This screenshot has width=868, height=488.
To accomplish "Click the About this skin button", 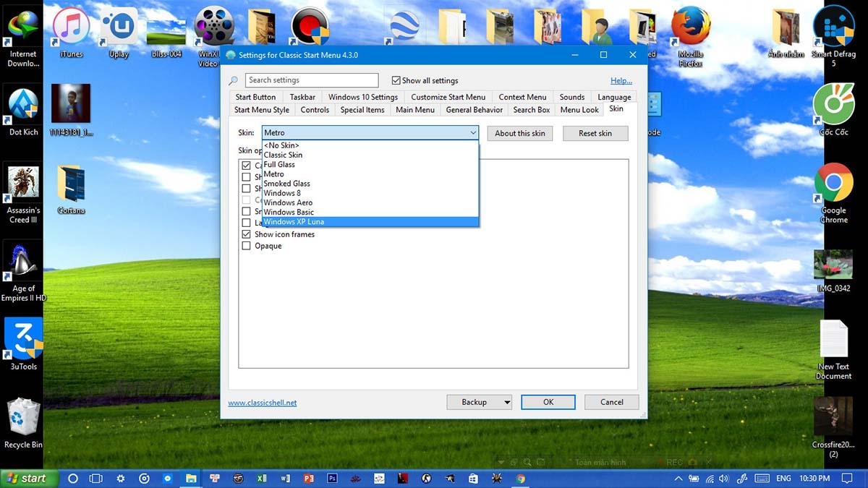I will [x=520, y=133].
